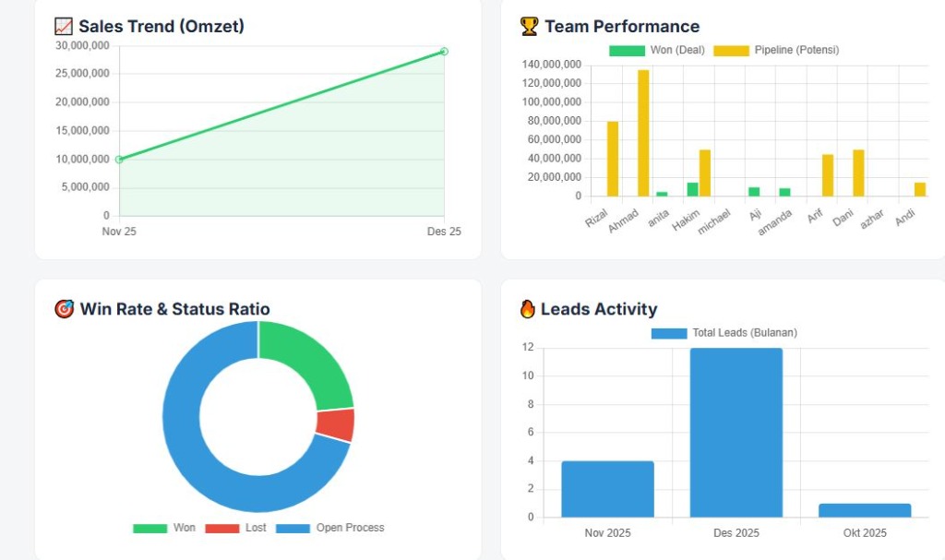
Task: Click Ahmad's yellow pipeline bar
Action: pyautogui.click(x=643, y=133)
